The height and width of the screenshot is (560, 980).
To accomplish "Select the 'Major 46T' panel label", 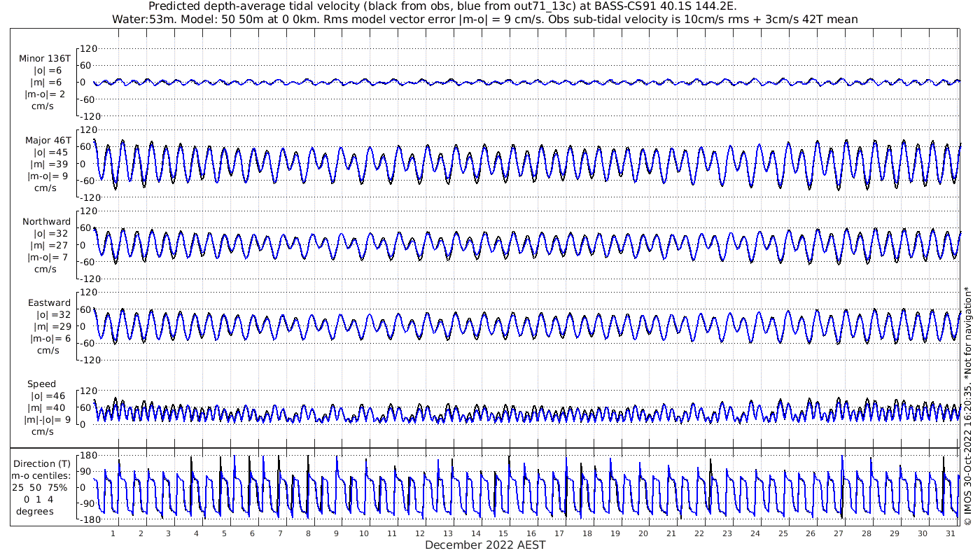I will pos(48,141).
